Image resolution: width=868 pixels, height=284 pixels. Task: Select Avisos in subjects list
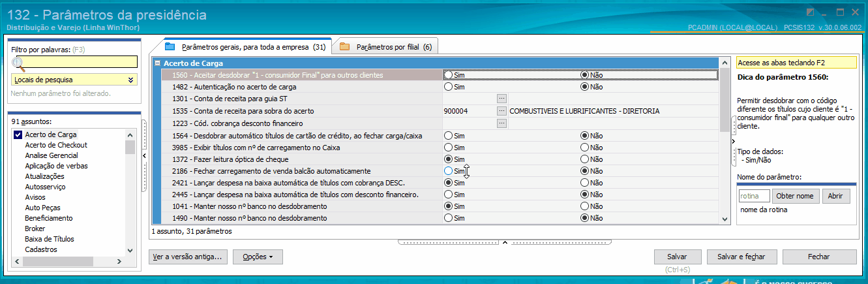coord(35,197)
